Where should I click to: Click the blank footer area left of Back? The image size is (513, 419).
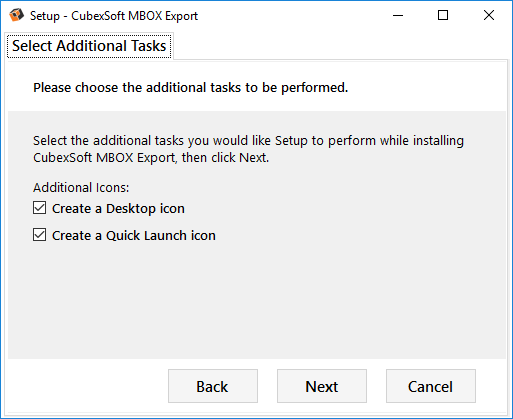click(87, 386)
